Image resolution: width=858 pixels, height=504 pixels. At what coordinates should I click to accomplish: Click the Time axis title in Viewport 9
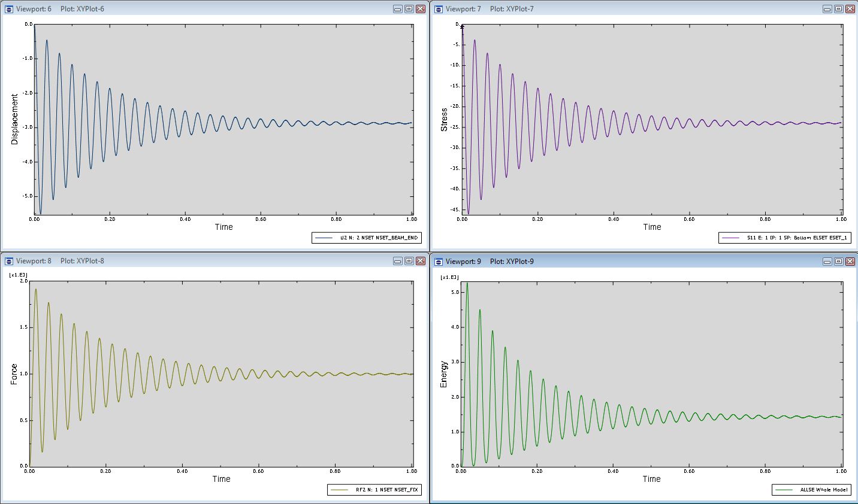pyautogui.click(x=652, y=479)
